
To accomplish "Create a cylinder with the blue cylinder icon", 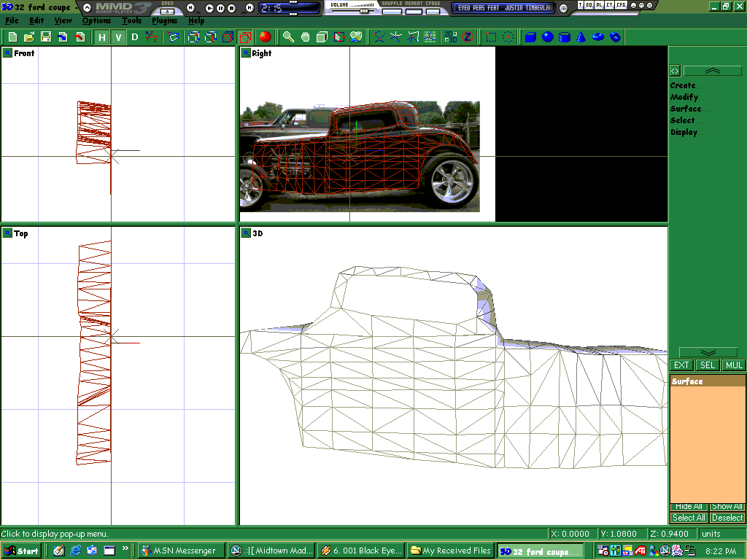I will coord(564,37).
